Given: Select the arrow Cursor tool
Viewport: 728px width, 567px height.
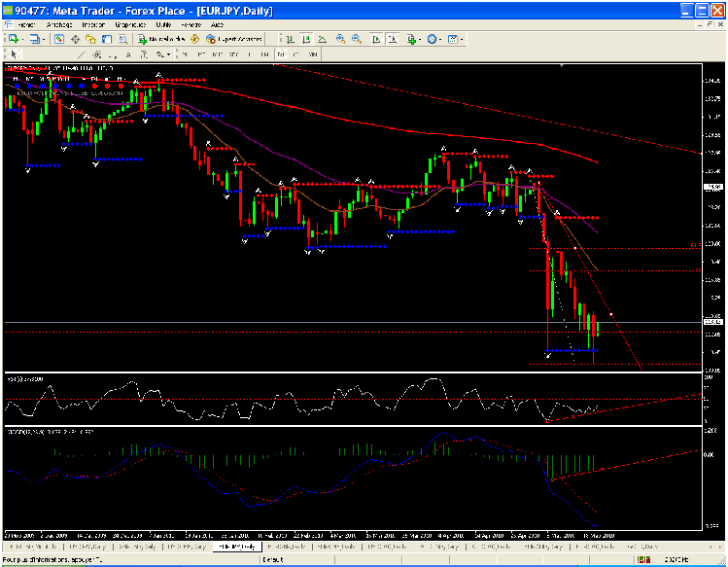Looking at the screenshot, I should [x=14, y=54].
